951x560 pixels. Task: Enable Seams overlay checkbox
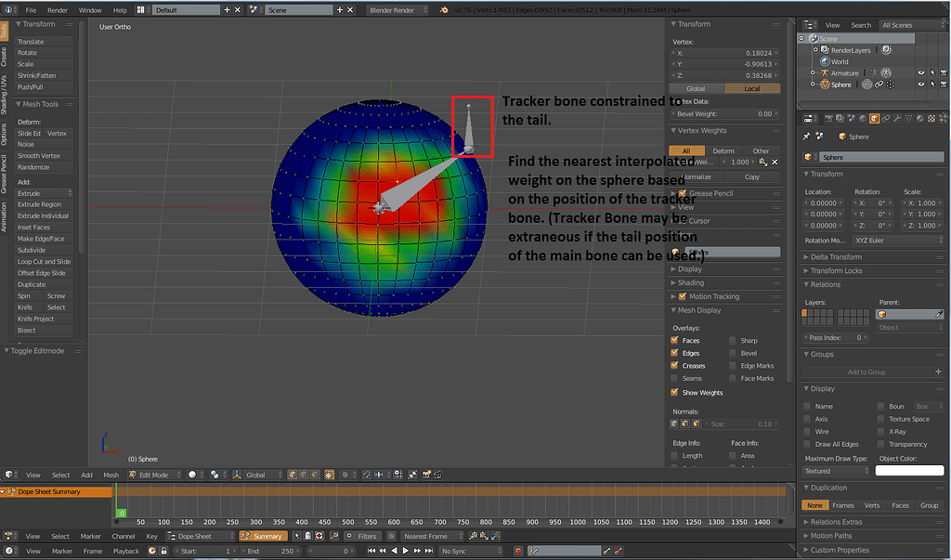pos(674,378)
